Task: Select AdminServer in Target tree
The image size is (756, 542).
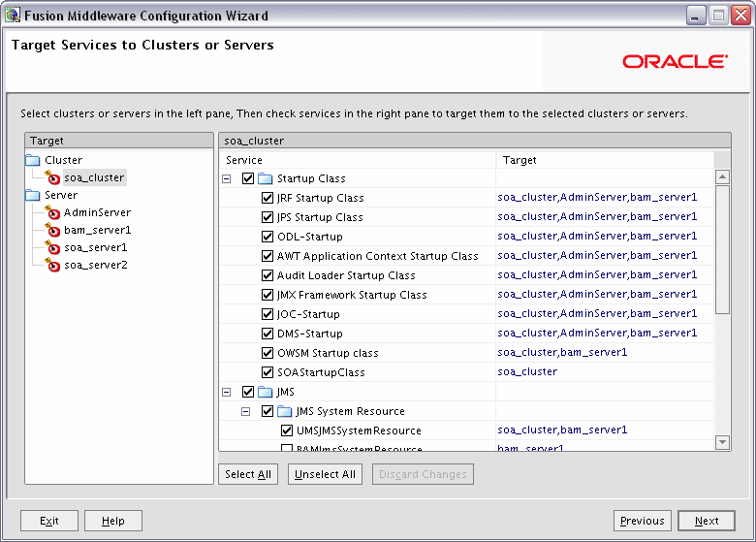Action: (x=97, y=212)
